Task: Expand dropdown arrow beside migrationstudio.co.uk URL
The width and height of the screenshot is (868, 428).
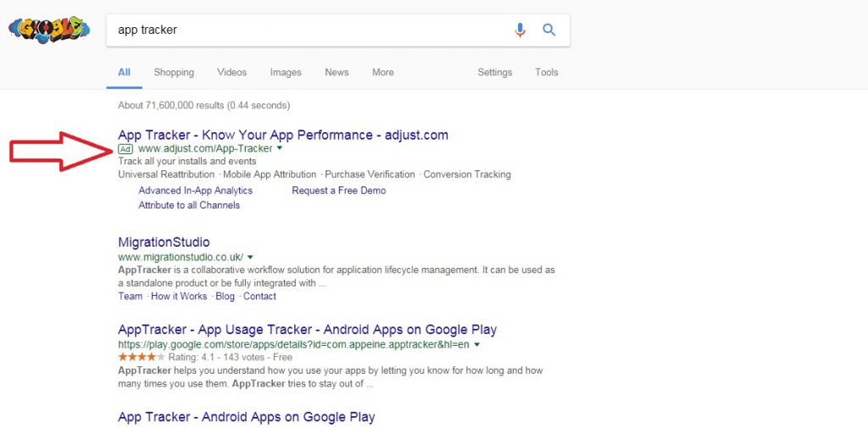Action: click(x=250, y=257)
